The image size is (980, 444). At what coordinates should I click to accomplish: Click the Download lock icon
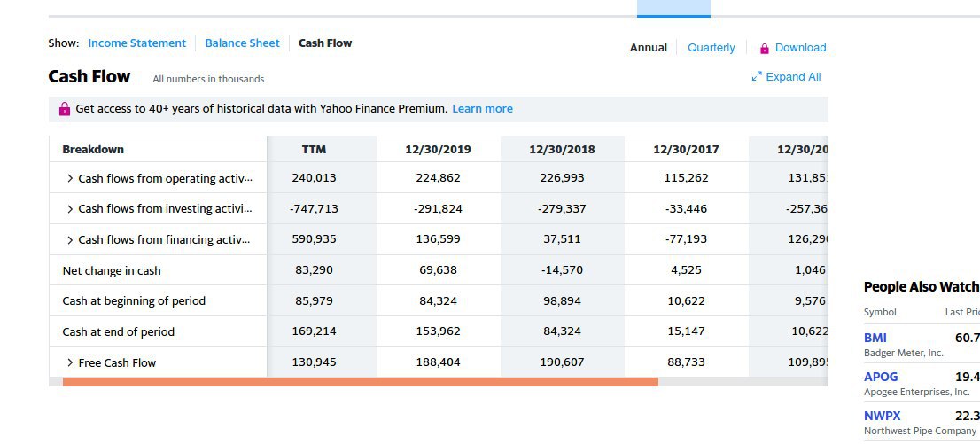[x=764, y=48]
